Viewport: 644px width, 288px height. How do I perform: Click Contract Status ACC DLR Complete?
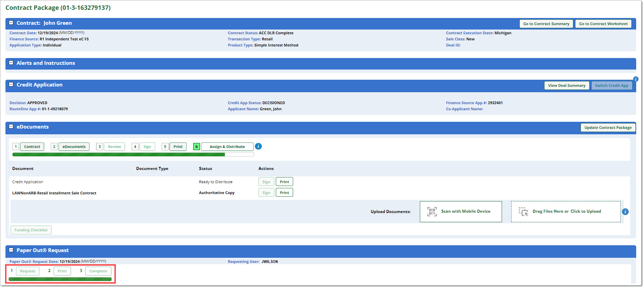coord(276,33)
